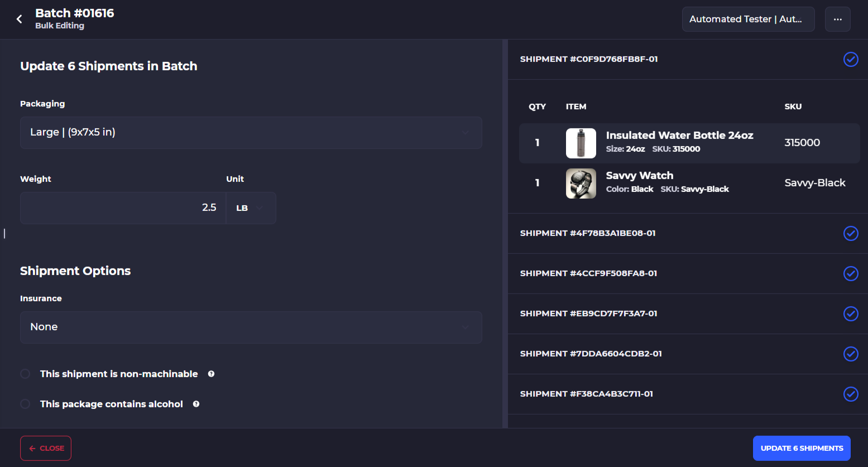Enable 'This shipment is non-machinable' option
Image resolution: width=868 pixels, height=467 pixels.
click(x=25, y=374)
